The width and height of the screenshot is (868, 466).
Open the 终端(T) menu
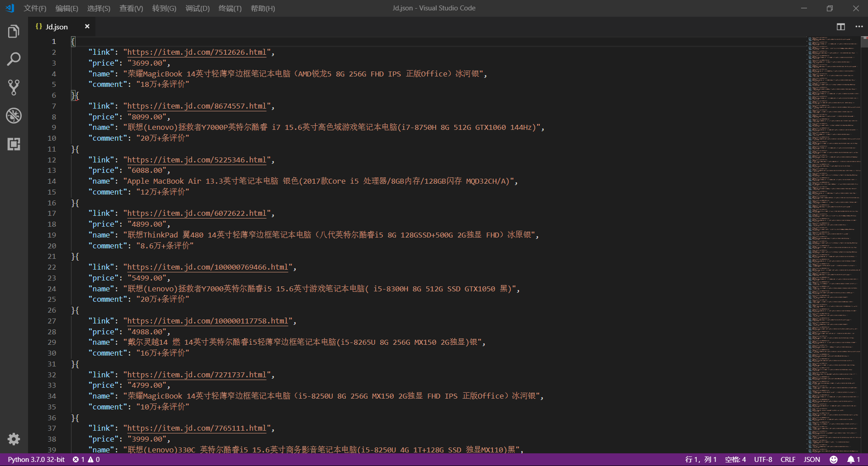pos(230,8)
